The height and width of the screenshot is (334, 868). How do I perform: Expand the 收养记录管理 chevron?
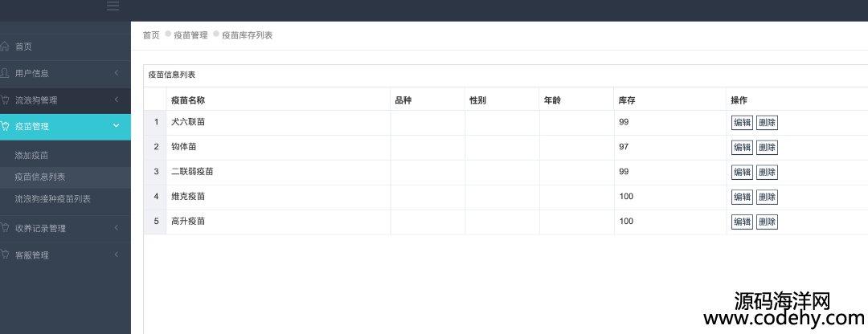pos(117,227)
